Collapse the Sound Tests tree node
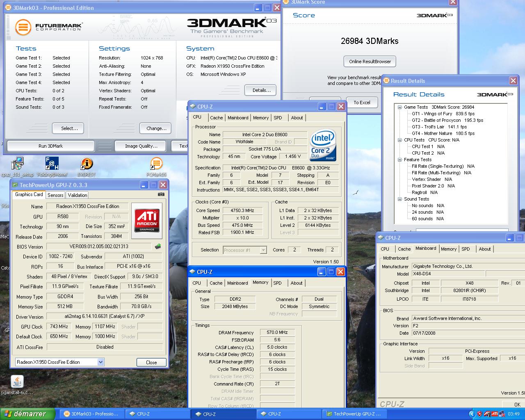Screen dimensions: 525x420 (x=399, y=199)
